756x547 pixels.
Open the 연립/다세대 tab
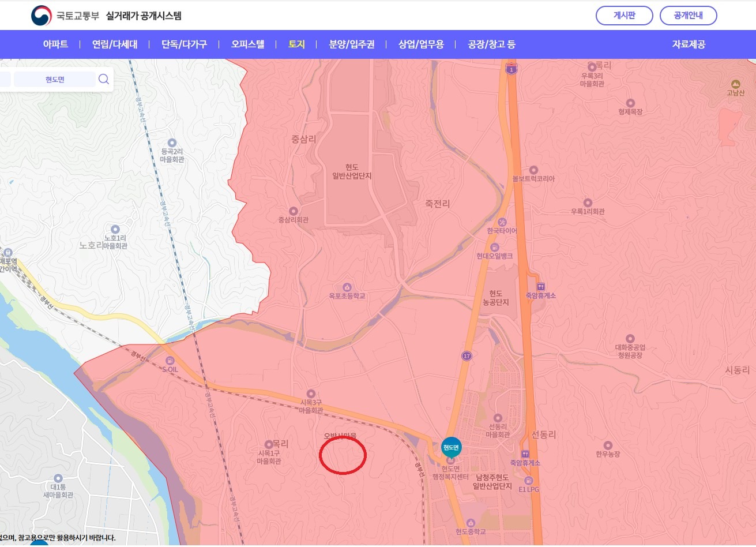coord(115,44)
